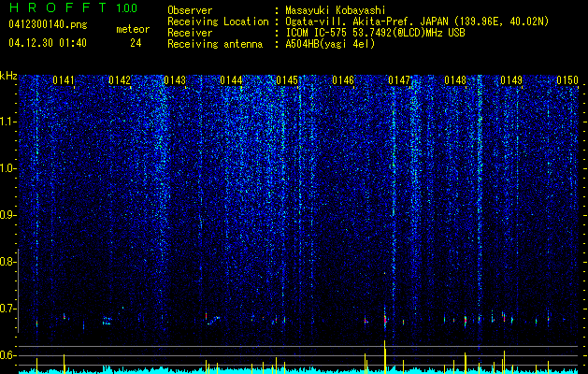This screenshot has height=374, width=588.
Task: Select the A504HB(yagi 4el) antenna value
Action: coord(330,44)
